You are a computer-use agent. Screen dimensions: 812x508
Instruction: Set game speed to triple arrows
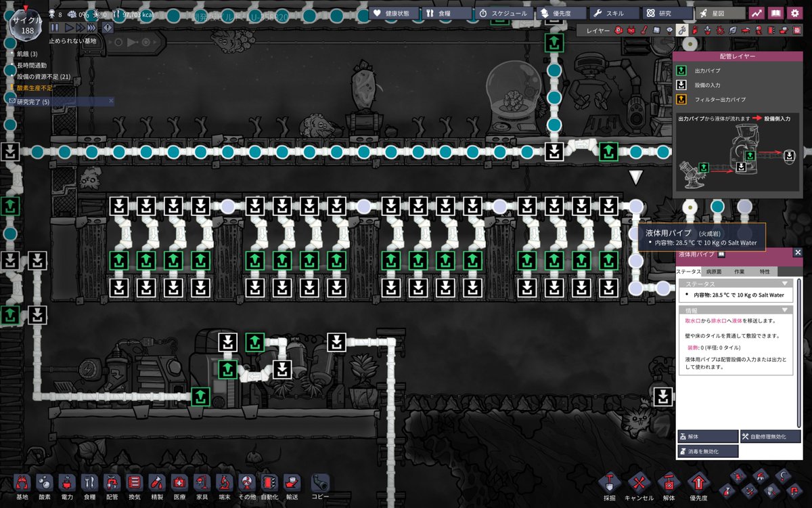(91, 28)
